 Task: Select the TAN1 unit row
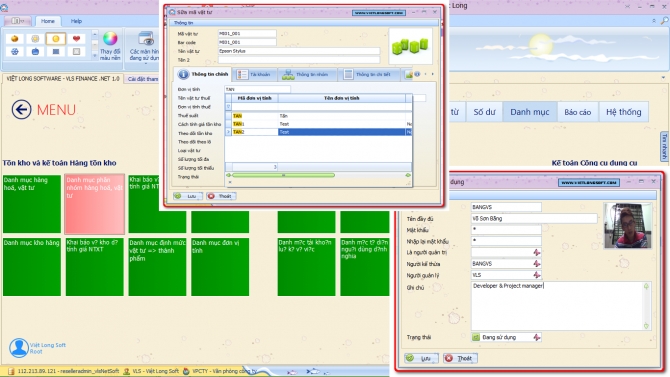[318, 124]
